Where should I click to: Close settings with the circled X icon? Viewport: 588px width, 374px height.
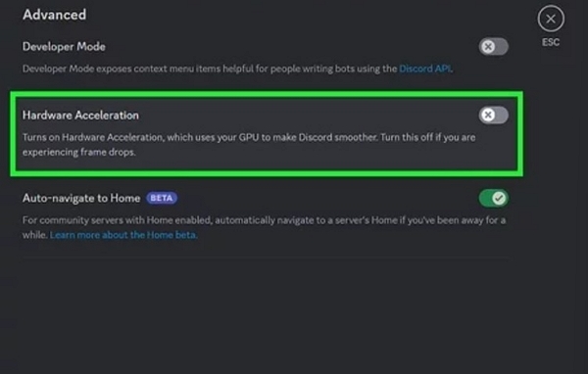click(551, 19)
